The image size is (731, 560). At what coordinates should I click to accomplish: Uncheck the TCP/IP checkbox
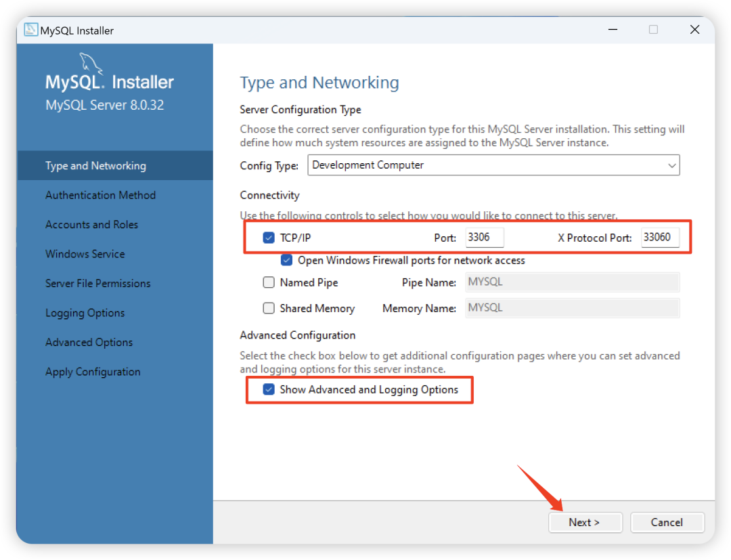269,238
